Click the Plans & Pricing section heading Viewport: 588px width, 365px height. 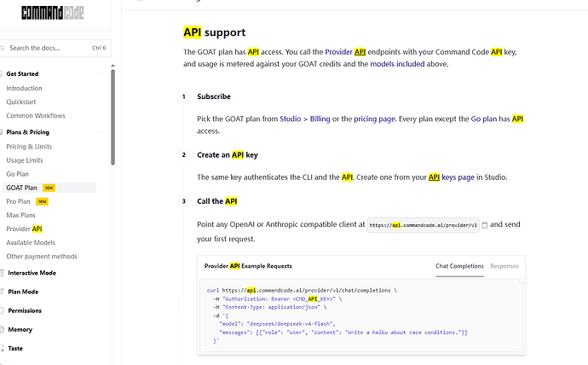(x=28, y=132)
